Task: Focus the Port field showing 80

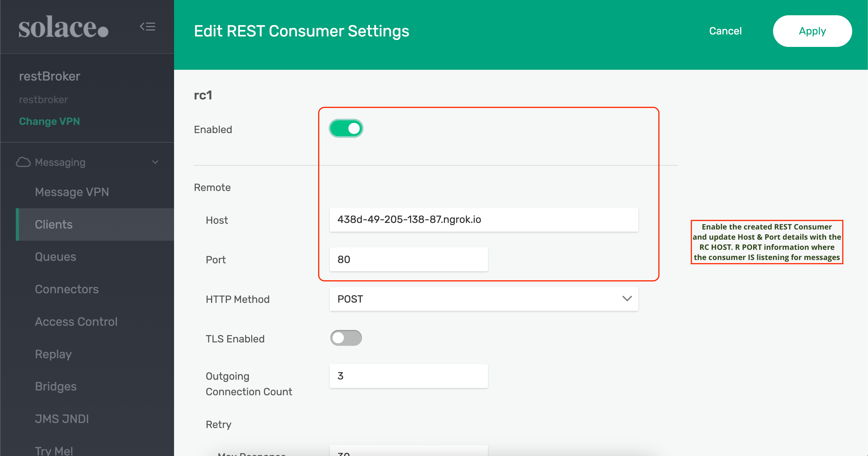Action: [408, 260]
